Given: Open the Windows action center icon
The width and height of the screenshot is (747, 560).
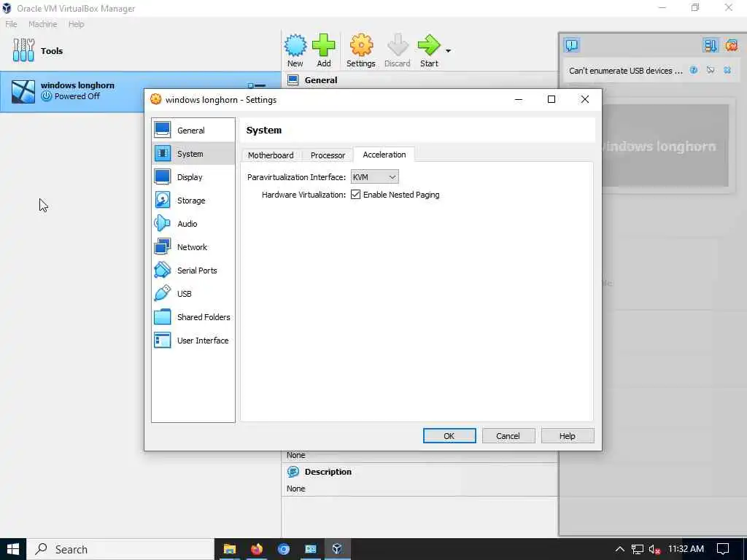Looking at the screenshot, I should coord(723,549).
